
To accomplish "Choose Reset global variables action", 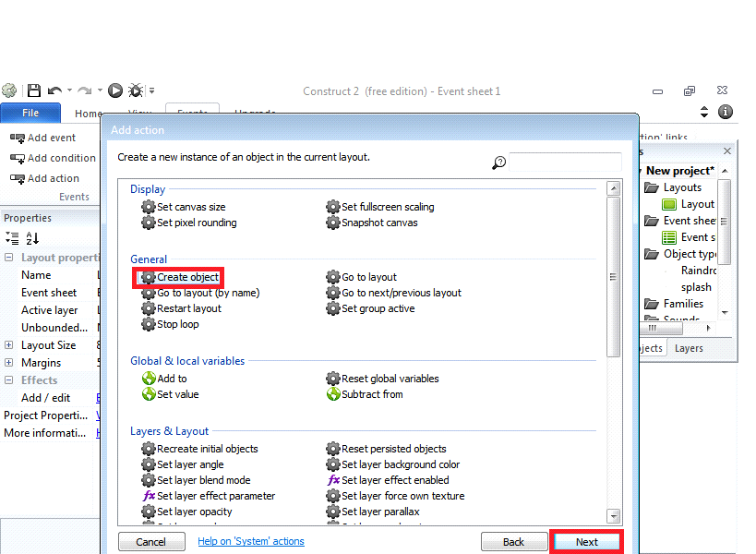I will pos(382,379).
